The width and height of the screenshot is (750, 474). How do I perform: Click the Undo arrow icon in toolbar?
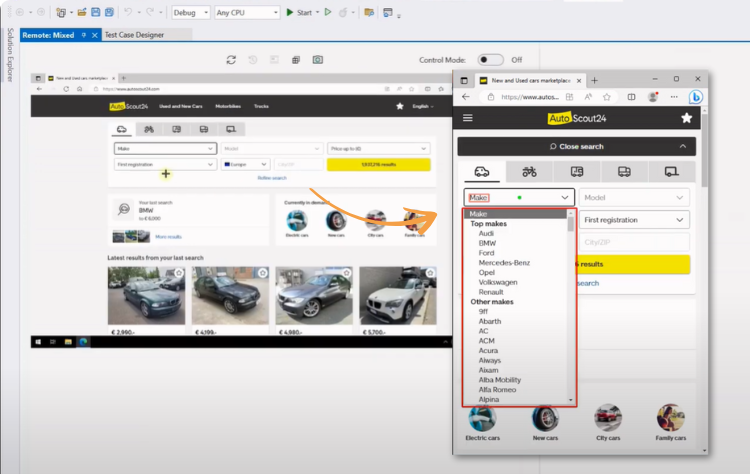point(128,12)
